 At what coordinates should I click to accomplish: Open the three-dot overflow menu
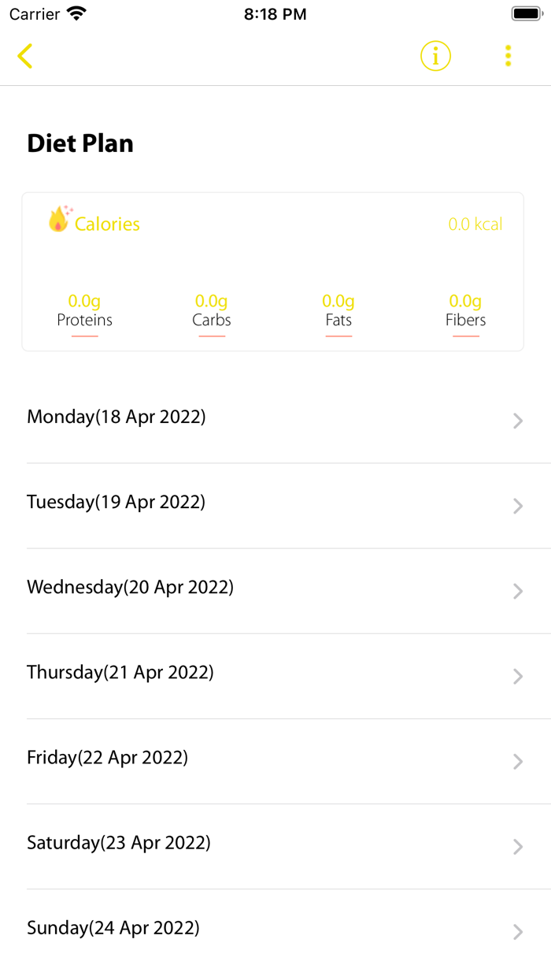pos(508,56)
